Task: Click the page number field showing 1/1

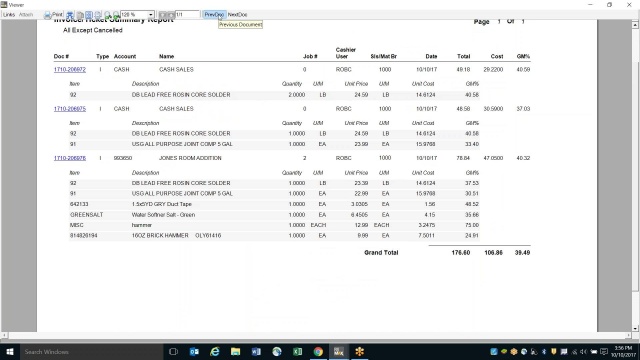Action: [187, 15]
